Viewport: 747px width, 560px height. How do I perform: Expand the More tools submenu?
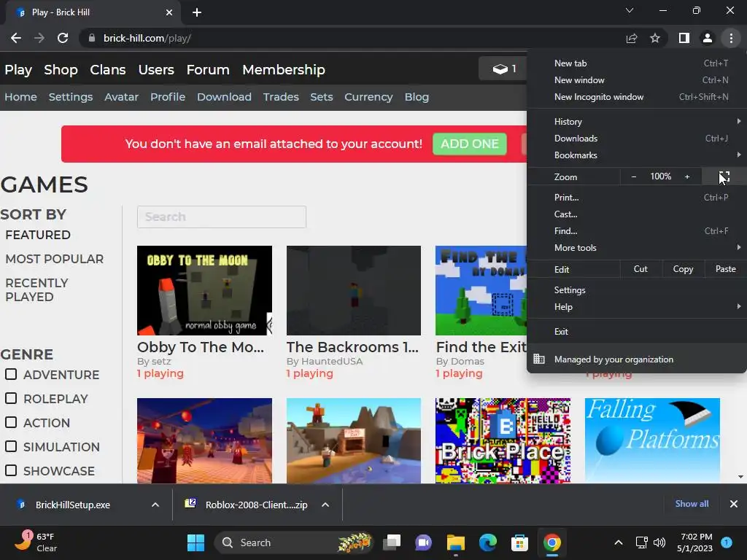click(636, 248)
